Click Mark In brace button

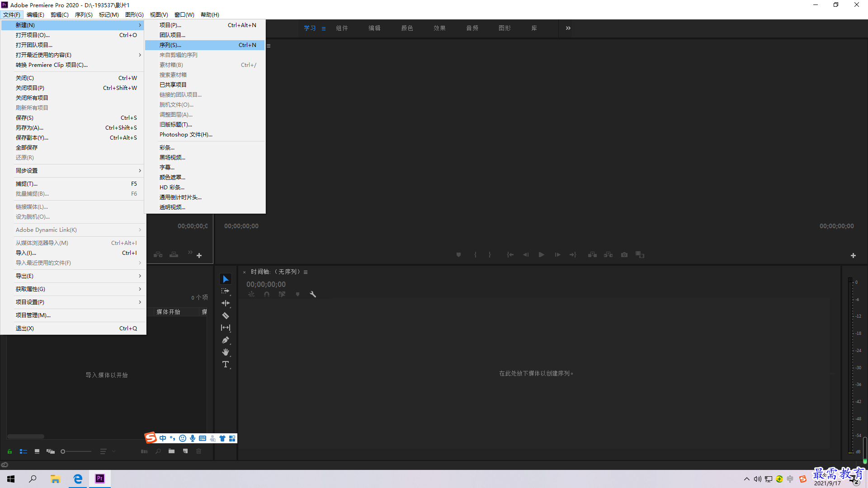[475, 255]
